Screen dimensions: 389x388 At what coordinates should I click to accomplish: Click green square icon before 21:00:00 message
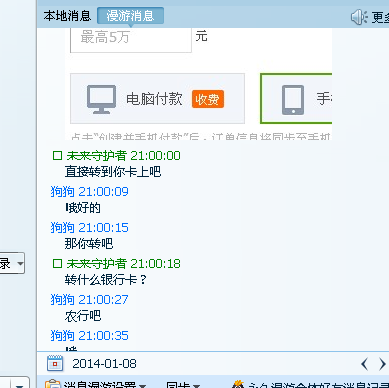pos(57,156)
